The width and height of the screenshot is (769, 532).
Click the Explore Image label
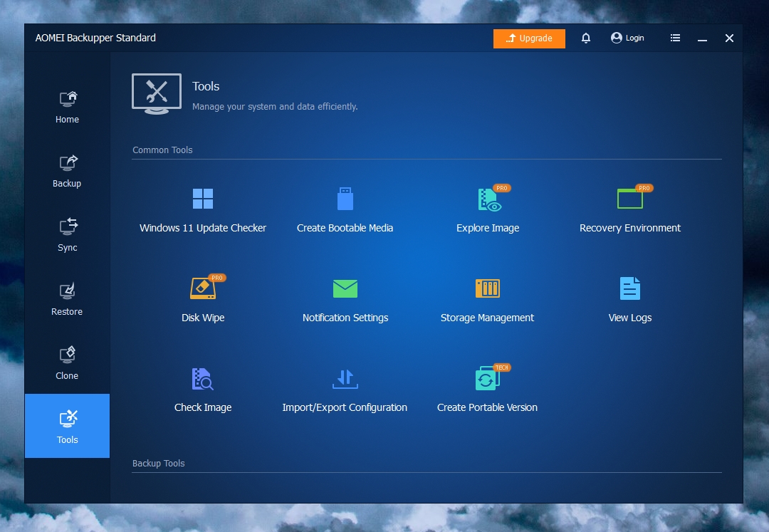click(488, 228)
